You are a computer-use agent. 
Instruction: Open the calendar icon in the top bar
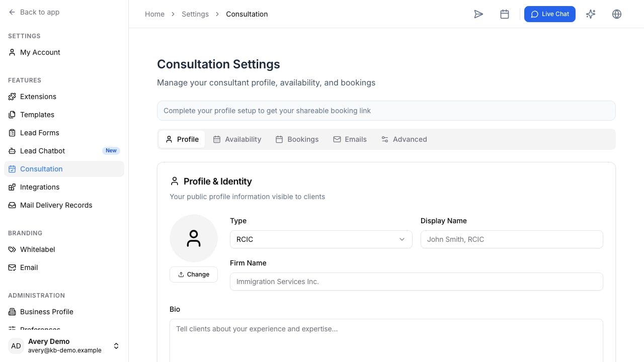pos(505,14)
